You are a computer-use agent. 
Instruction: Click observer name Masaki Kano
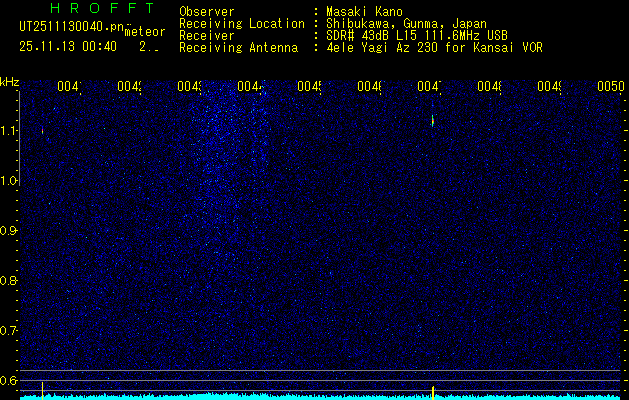(x=364, y=12)
